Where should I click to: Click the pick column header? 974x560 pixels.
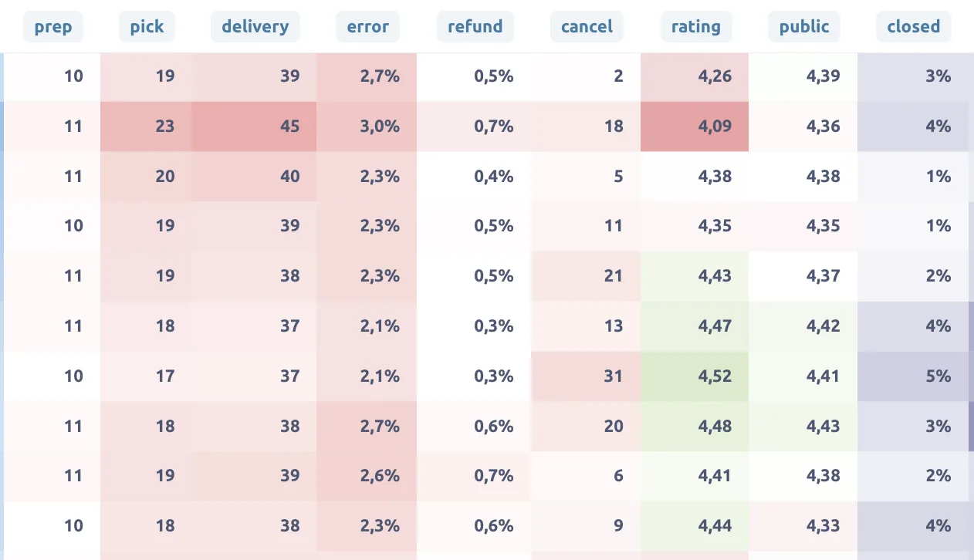coord(147,27)
